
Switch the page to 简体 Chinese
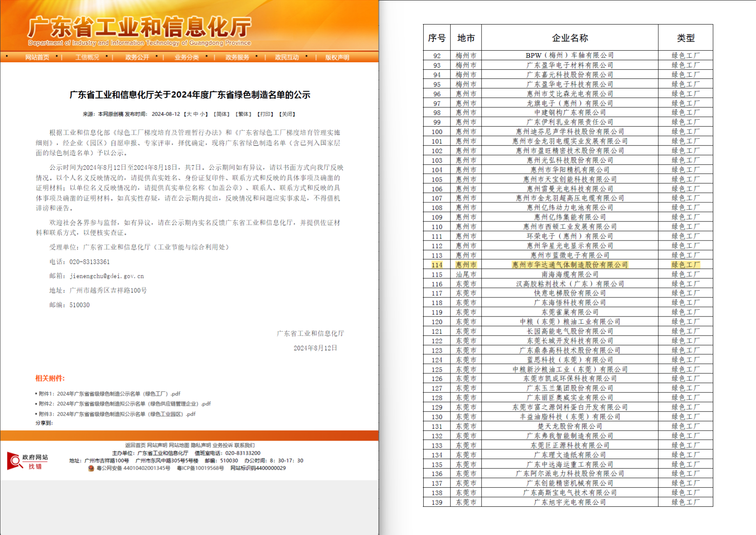coord(221,114)
